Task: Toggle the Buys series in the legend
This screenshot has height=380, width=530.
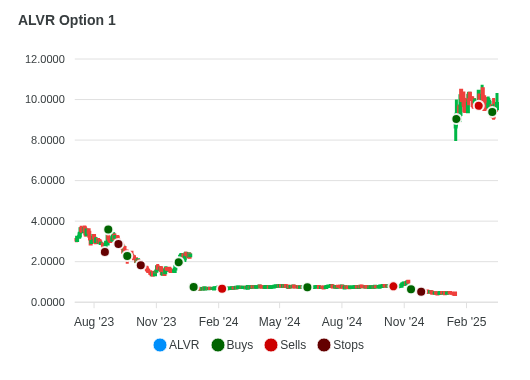Action: [x=232, y=345]
